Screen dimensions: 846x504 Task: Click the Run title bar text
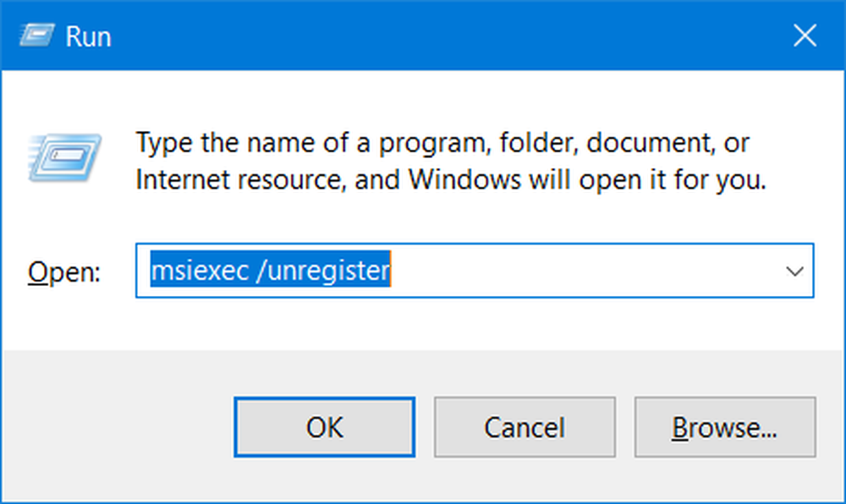pos(88,36)
